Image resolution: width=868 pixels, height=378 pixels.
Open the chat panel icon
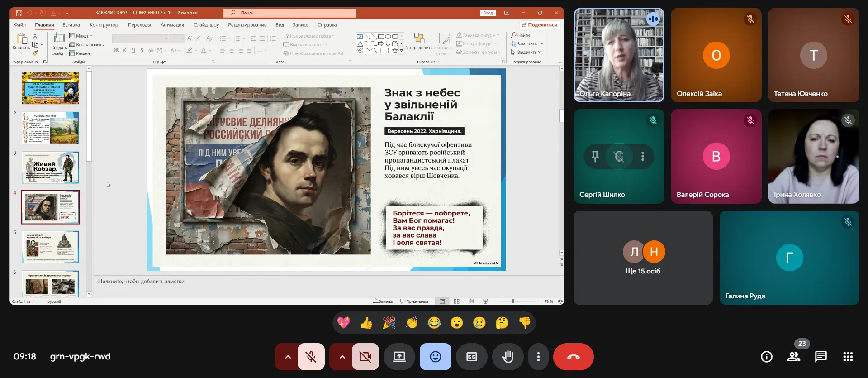(x=821, y=357)
